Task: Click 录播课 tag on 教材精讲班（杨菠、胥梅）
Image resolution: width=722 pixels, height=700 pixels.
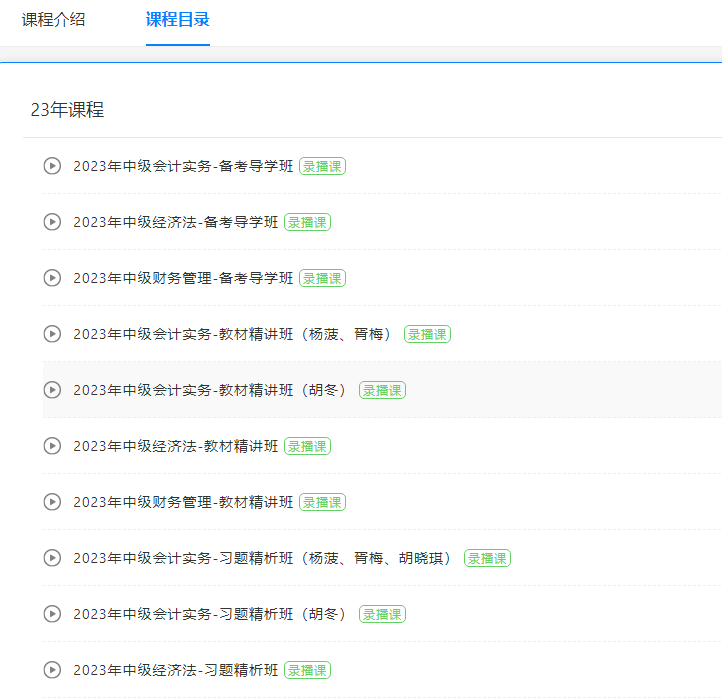Action: 427,334
